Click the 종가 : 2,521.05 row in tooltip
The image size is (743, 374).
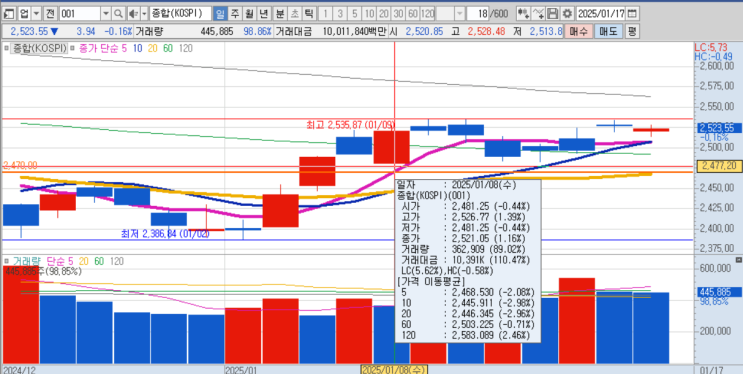465,238
